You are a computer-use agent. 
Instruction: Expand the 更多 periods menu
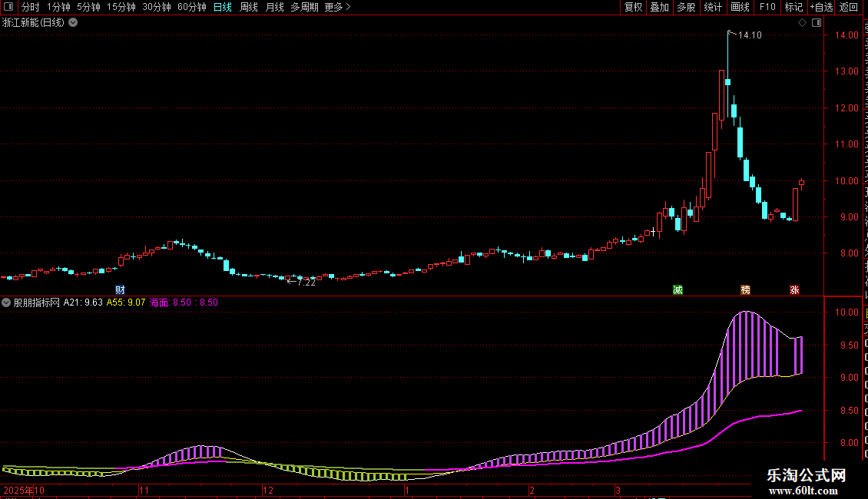(x=337, y=7)
